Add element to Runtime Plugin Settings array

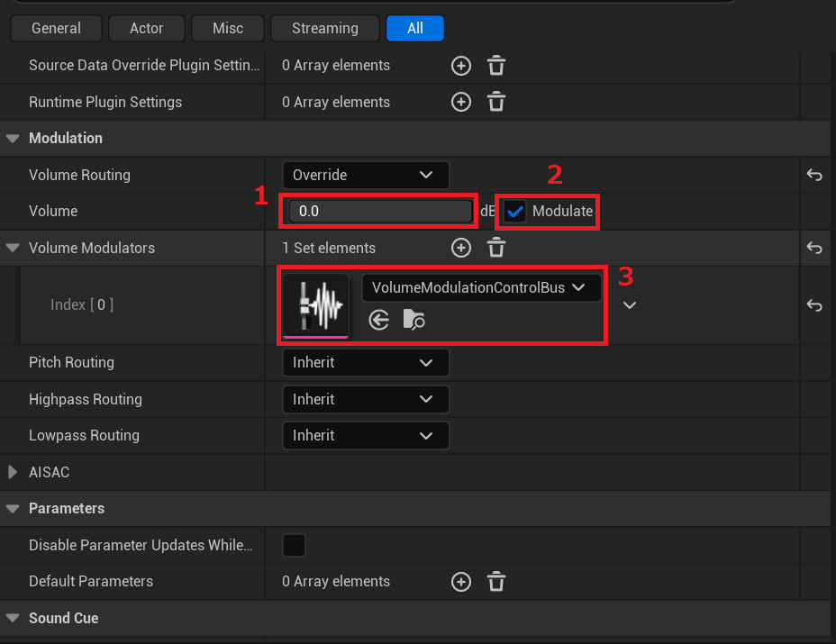click(x=461, y=102)
